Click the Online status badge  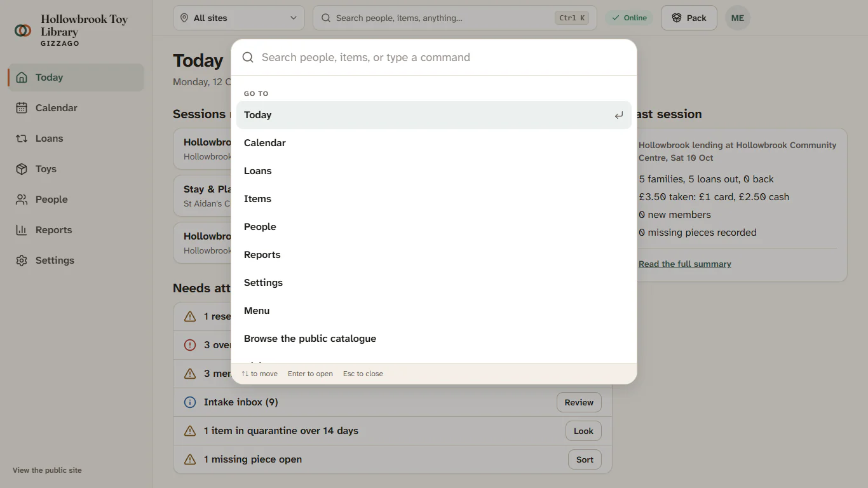629,18
